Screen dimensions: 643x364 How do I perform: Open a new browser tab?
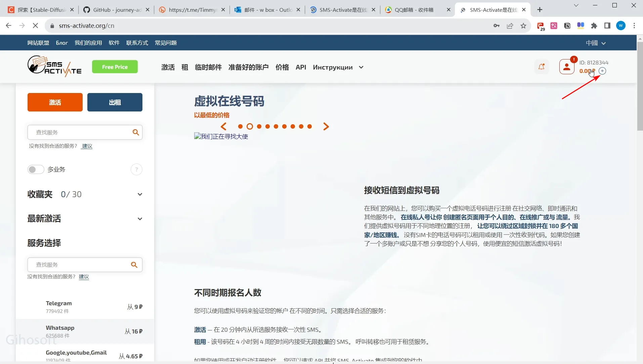click(540, 10)
